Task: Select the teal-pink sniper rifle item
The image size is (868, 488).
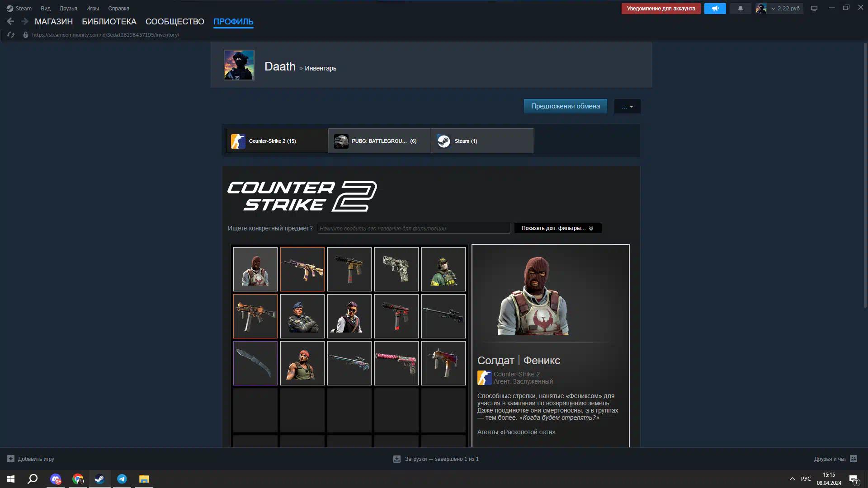Action: tap(349, 363)
